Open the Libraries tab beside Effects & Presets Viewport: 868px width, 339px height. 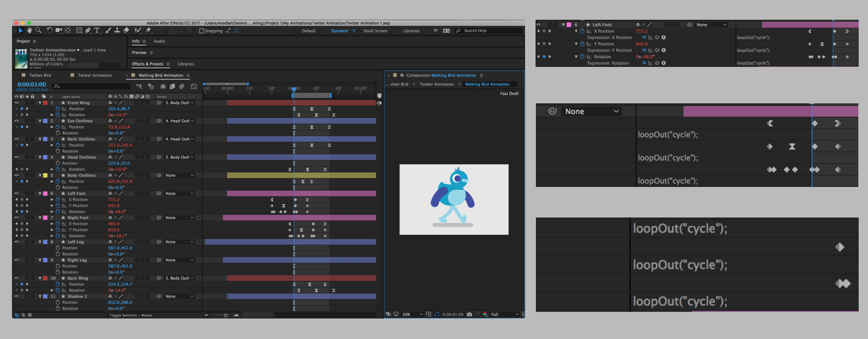(x=186, y=64)
